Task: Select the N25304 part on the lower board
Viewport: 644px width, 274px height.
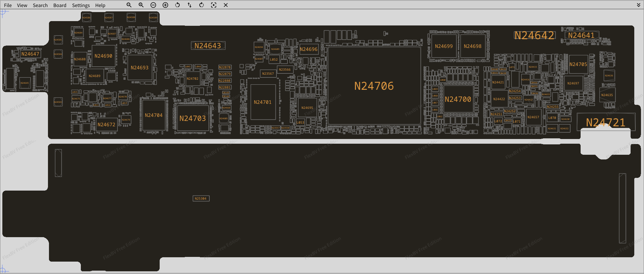Action: pyautogui.click(x=201, y=199)
